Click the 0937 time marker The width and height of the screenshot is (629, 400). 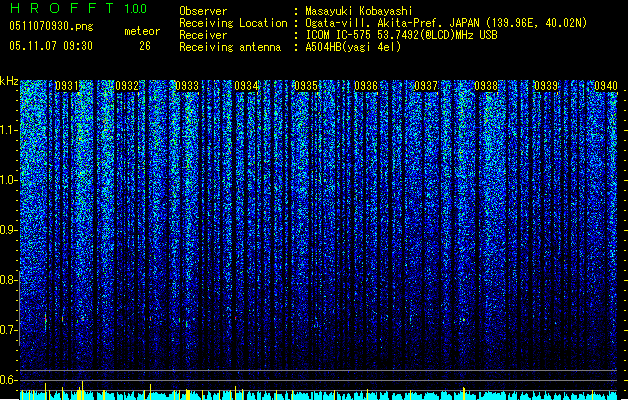(426, 86)
